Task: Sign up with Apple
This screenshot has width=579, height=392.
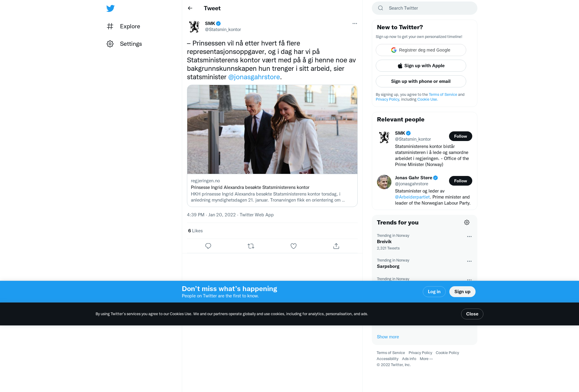Action: point(421,66)
